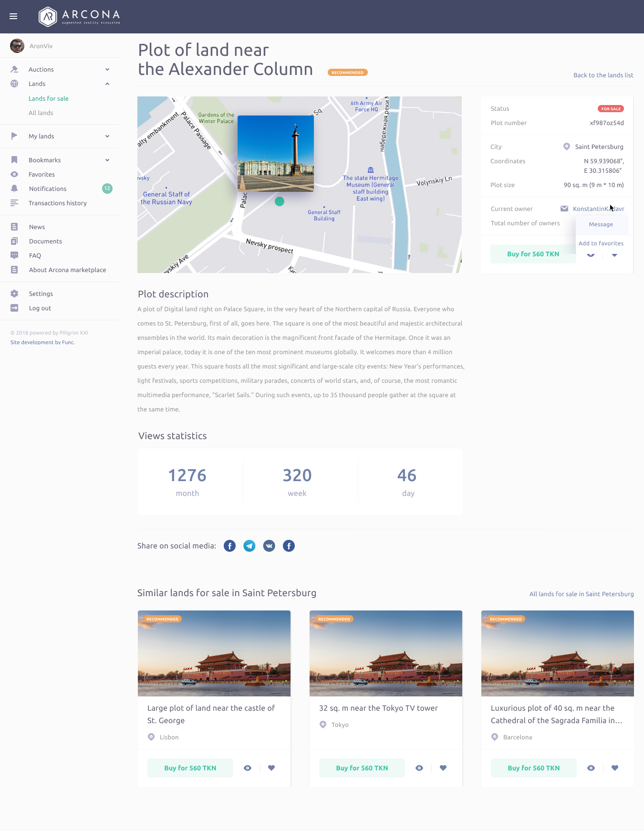The width and height of the screenshot is (644, 831).
Task: Select Message from the owner popup menu
Action: tap(601, 224)
